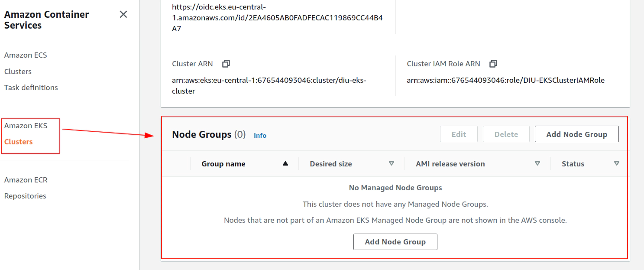Screen dimensions: 644x270
Task: Copy the Cluster IAM Role ARN icon
Action: pyautogui.click(x=493, y=64)
